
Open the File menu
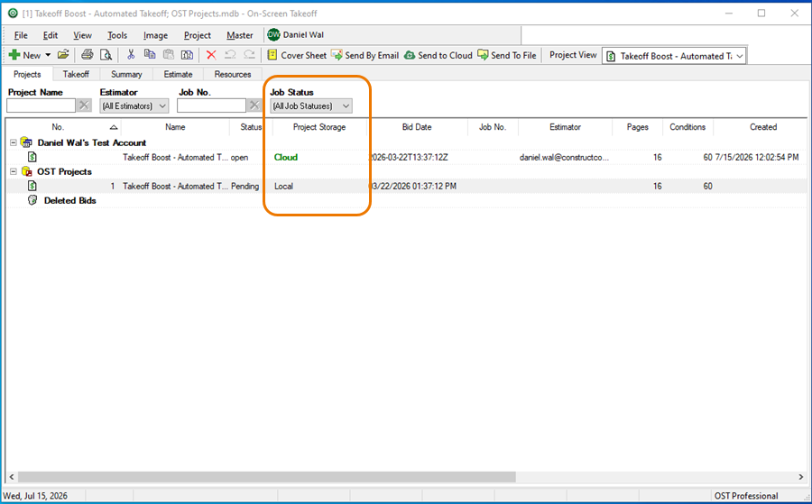point(21,35)
